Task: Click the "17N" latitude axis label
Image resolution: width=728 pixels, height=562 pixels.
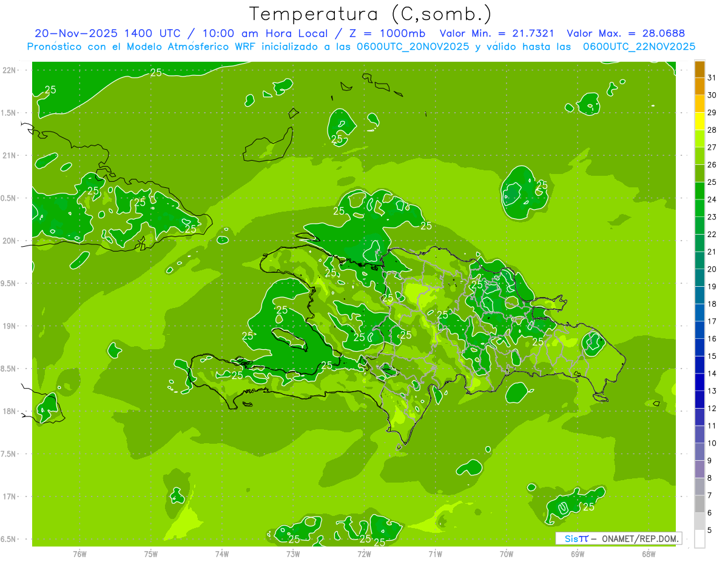Action: tap(10, 497)
